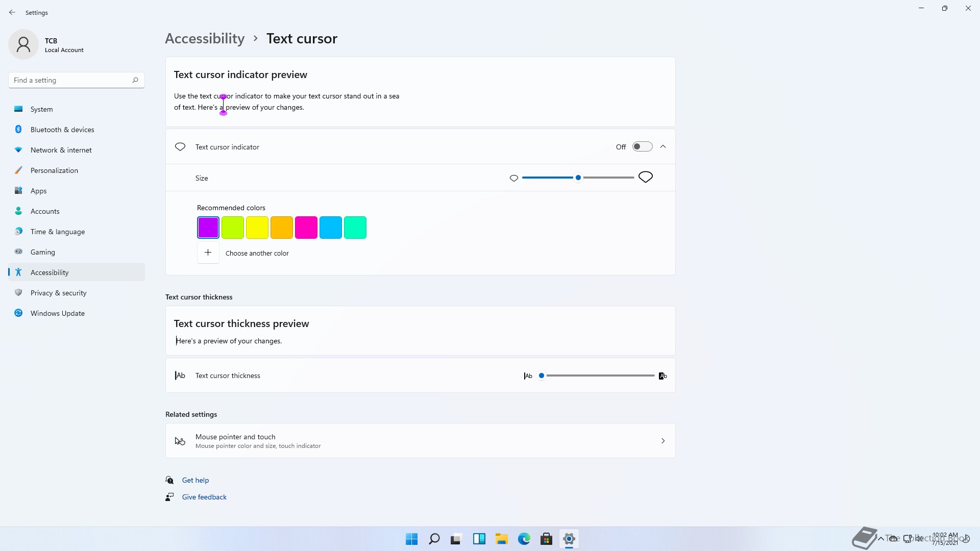
Task: Select the yellow recommended color swatch
Action: pyautogui.click(x=257, y=228)
